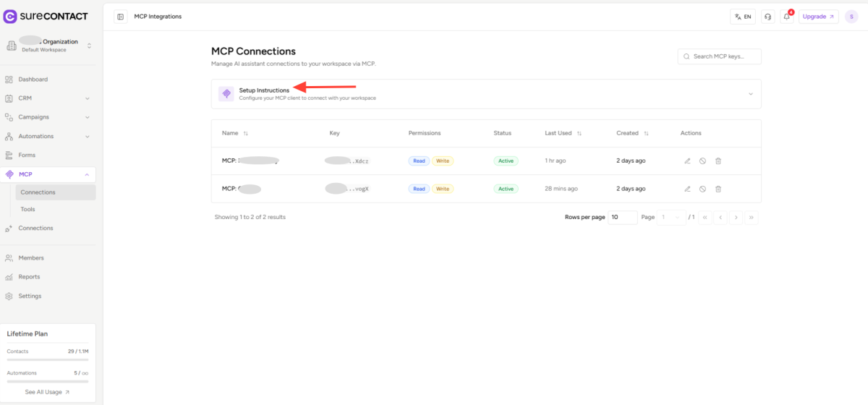Viewport: 868px width, 405px height.
Task: Open the See All Usage link
Action: click(x=48, y=392)
